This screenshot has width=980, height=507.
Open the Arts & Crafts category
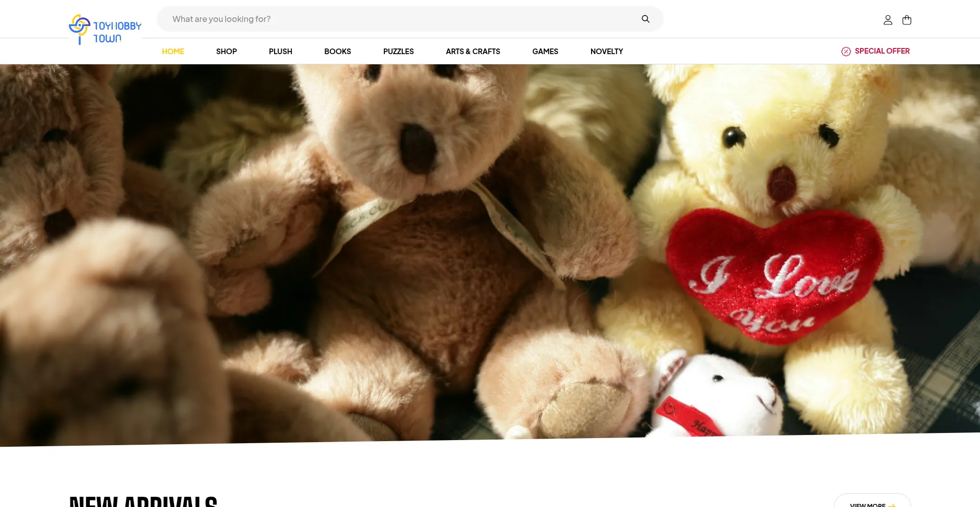click(x=473, y=52)
